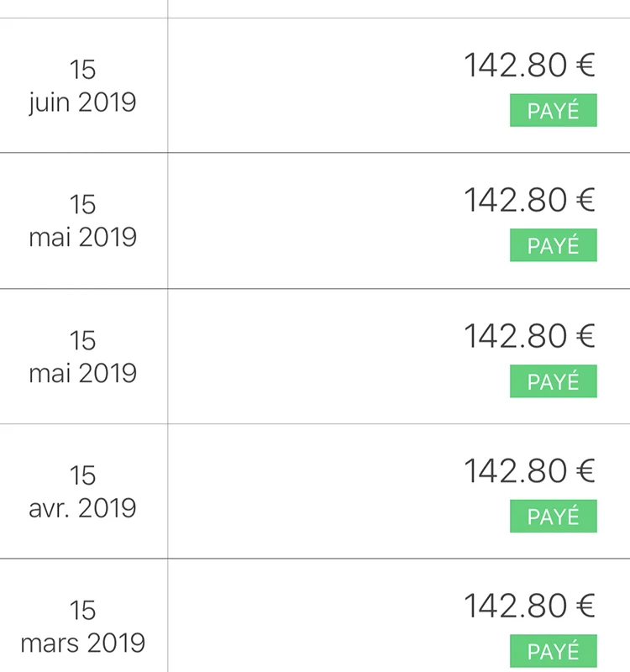Screen dimensions: 630x672
Task: Click day number 15 above the lower mai 2019
Action: click(x=82, y=340)
